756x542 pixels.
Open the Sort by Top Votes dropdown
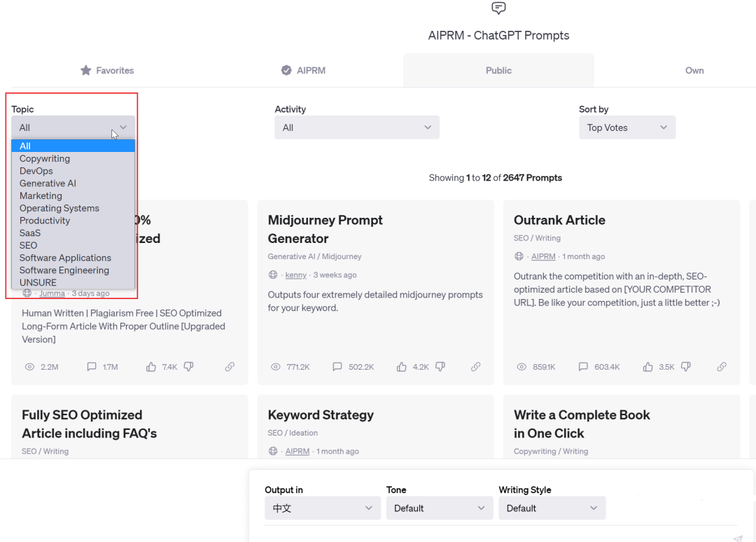click(626, 127)
